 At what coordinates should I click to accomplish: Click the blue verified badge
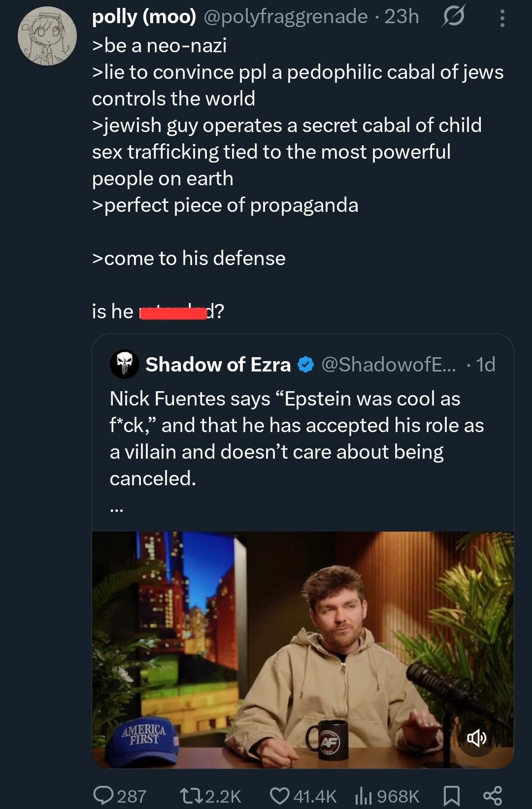pos(306,365)
